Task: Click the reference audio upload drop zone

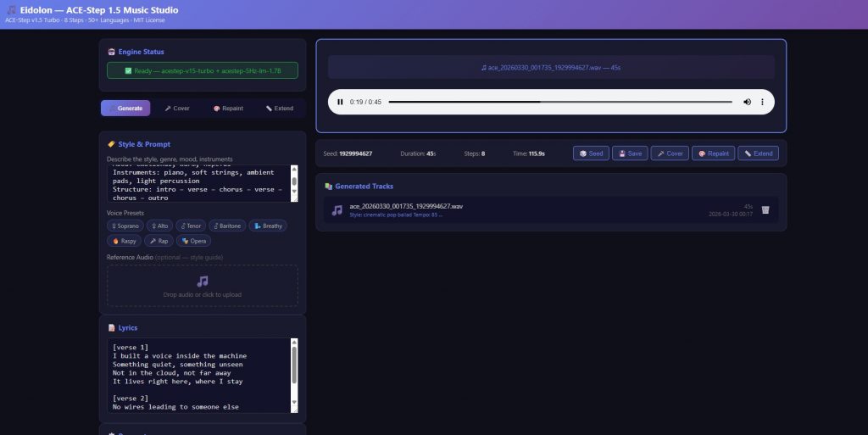Action: click(x=203, y=286)
